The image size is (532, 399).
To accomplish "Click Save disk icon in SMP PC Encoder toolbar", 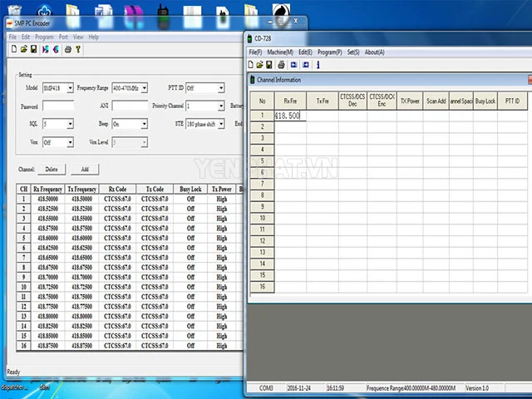I will [32, 49].
